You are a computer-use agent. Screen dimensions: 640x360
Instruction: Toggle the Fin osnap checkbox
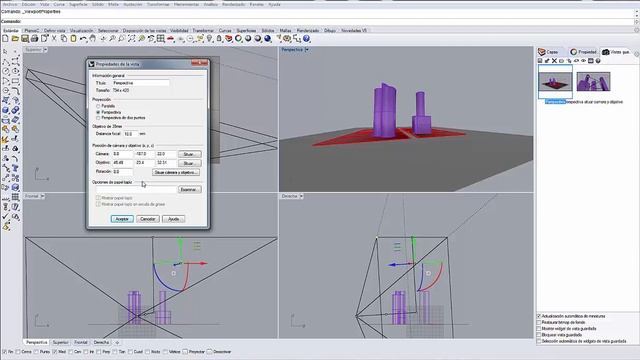4,351
